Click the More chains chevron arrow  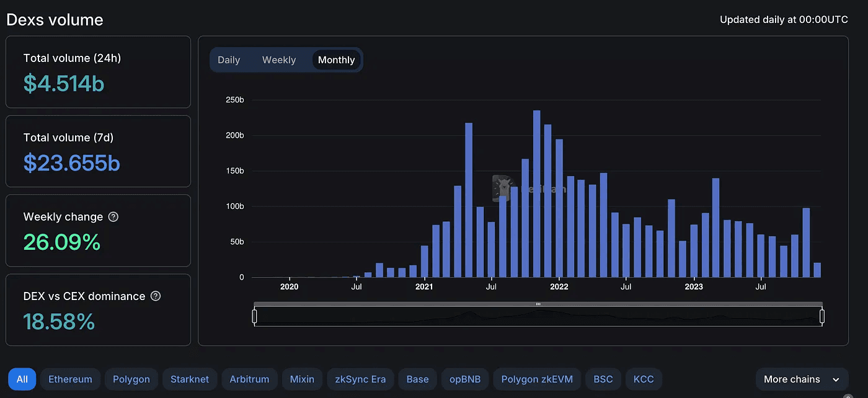(835, 379)
